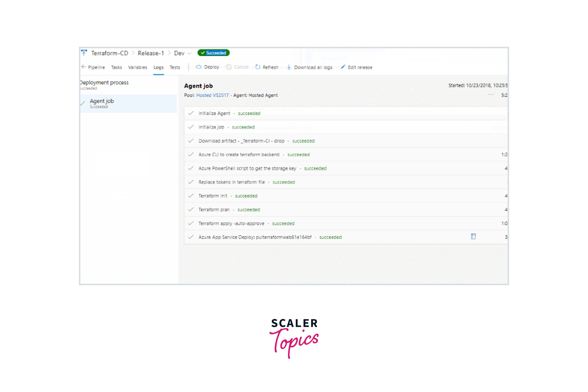Click the Deploy cloud icon
Image resolution: width=588 pixels, height=392 pixels.
tap(199, 67)
